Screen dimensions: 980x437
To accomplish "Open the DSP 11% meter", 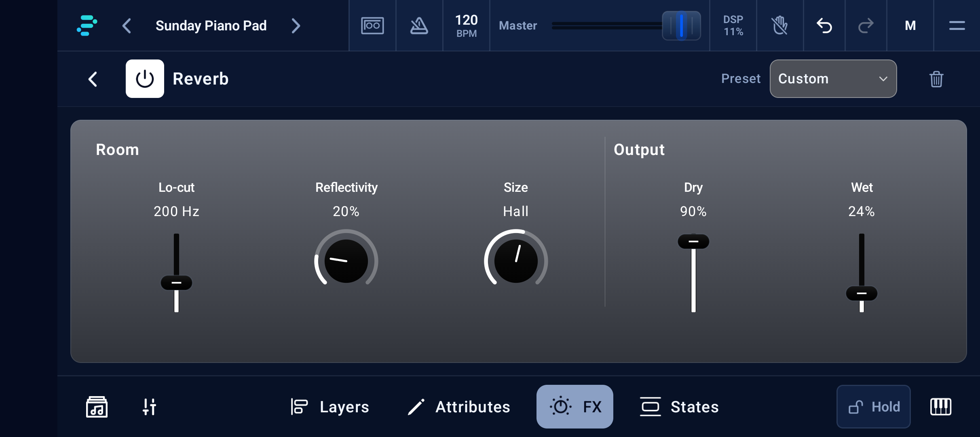I will [x=733, y=25].
